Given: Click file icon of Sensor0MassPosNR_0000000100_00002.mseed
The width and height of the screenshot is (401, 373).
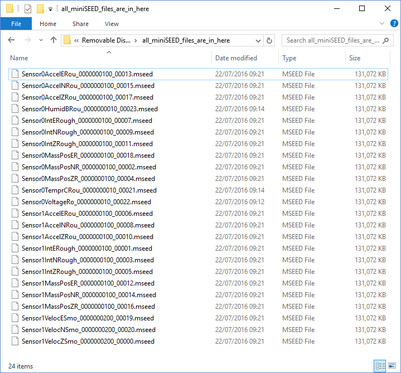Looking at the screenshot, I should (15, 167).
